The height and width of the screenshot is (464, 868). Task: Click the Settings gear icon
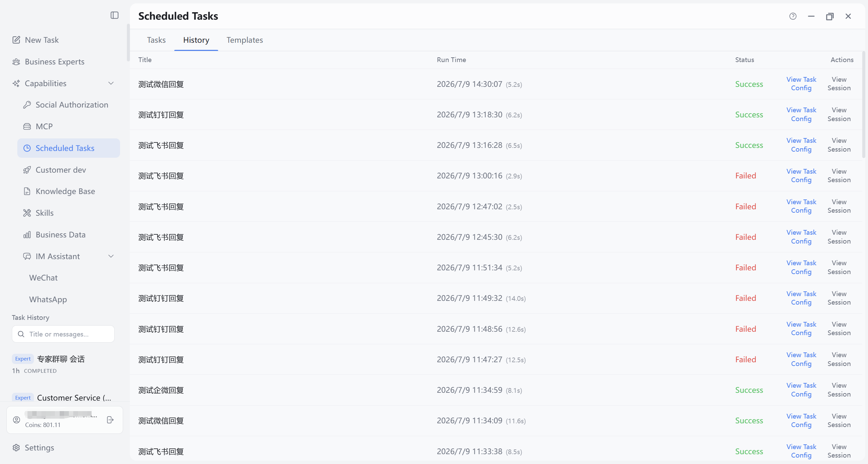[x=16, y=448]
